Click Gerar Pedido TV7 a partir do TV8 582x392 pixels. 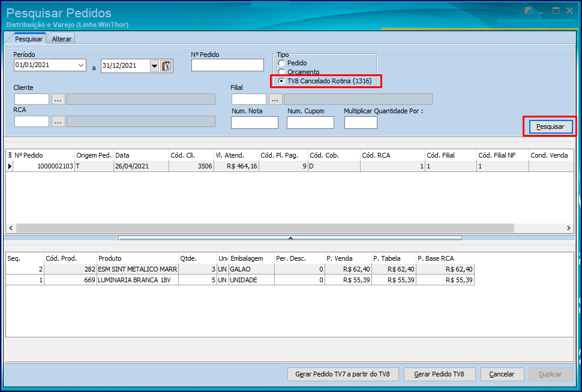[343, 374]
